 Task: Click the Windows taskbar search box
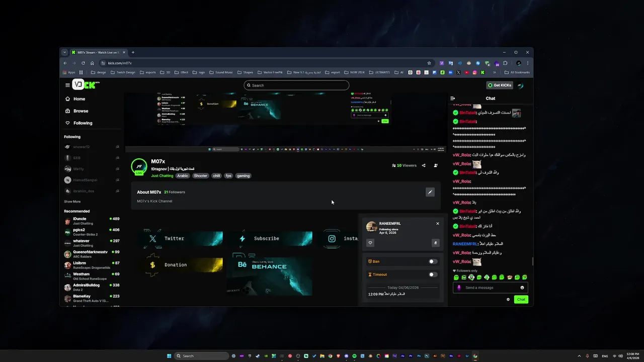pyautogui.click(x=201, y=356)
